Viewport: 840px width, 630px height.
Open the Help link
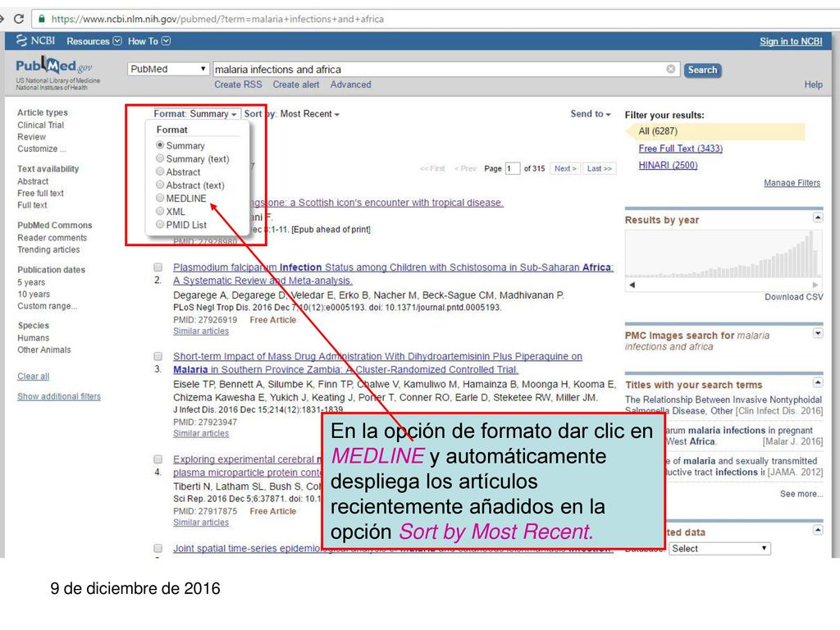point(813,84)
